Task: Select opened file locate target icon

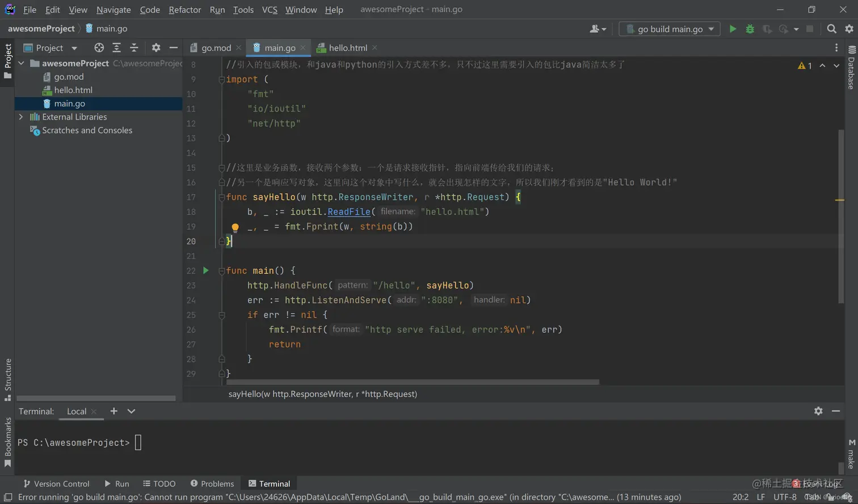Action: pos(99,48)
